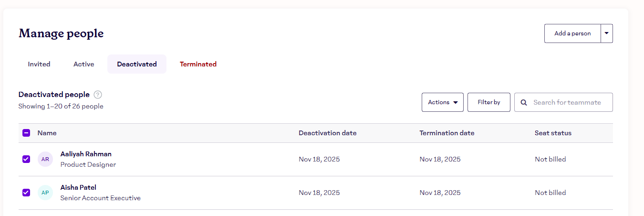
Task: Open the Terminated tab
Action: pos(198,64)
